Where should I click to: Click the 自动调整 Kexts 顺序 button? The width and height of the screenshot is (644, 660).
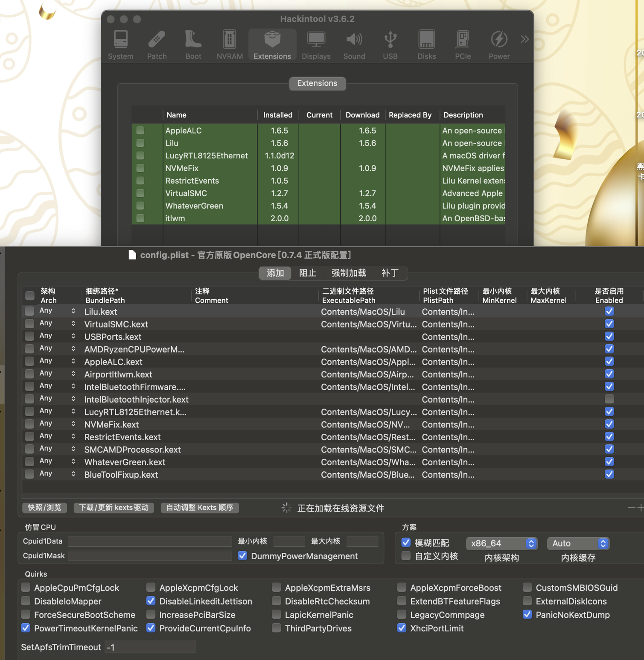(200, 508)
